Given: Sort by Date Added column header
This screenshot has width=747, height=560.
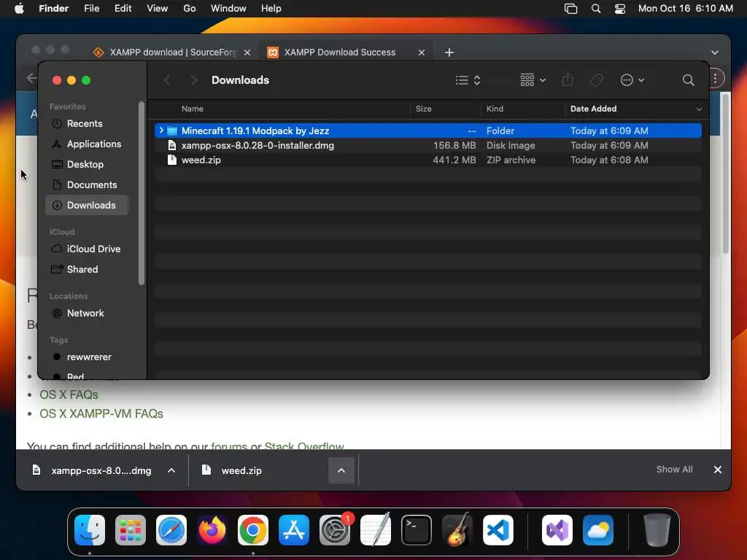Looking at the screenshot, I should pyautogui.click(x=593, y=109).
